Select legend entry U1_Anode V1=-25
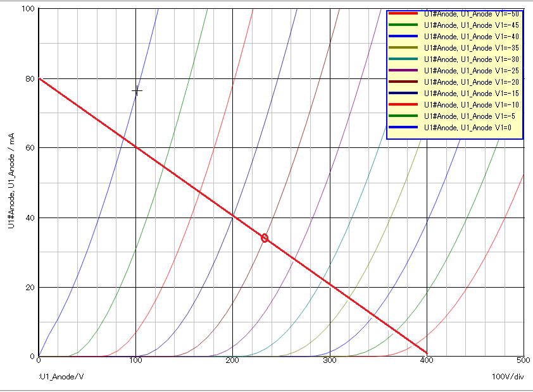Image resolution: width=533 pixels, height=392 pixels. click(x=471, y=71)
